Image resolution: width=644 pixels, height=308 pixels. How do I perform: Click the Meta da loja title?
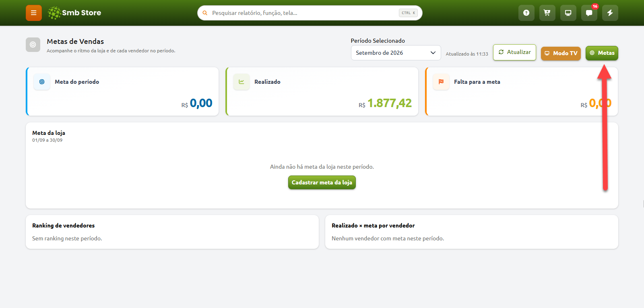click(x=49, y=133)
